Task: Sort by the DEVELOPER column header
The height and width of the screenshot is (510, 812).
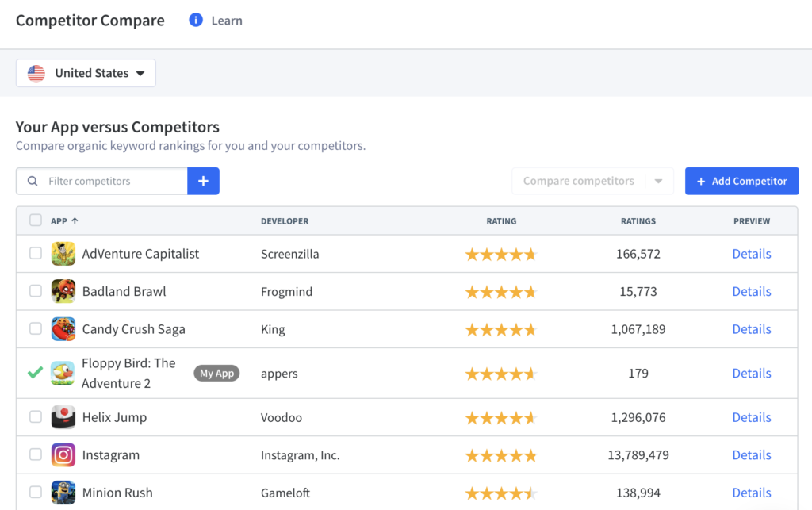Action: pos(285,221)
